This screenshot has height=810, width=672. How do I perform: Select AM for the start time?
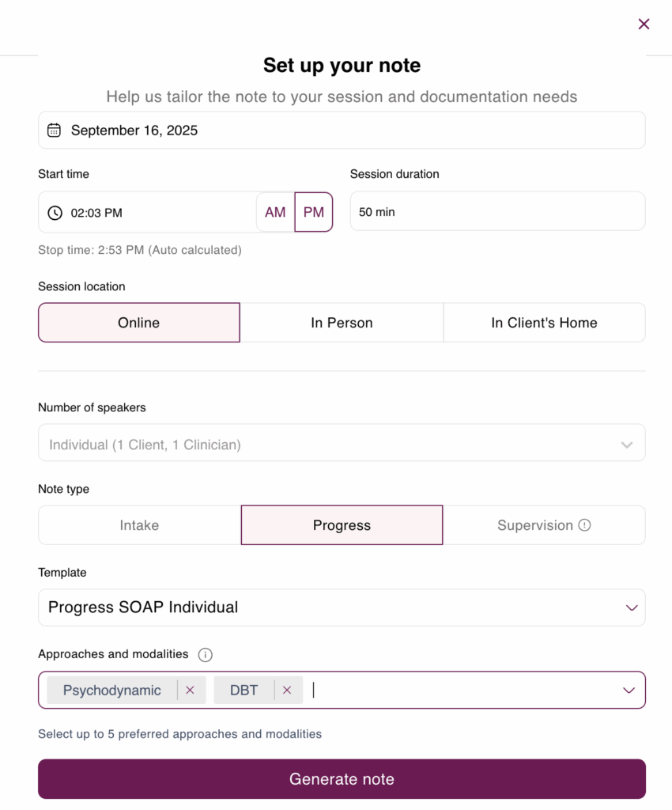point(275,212)
